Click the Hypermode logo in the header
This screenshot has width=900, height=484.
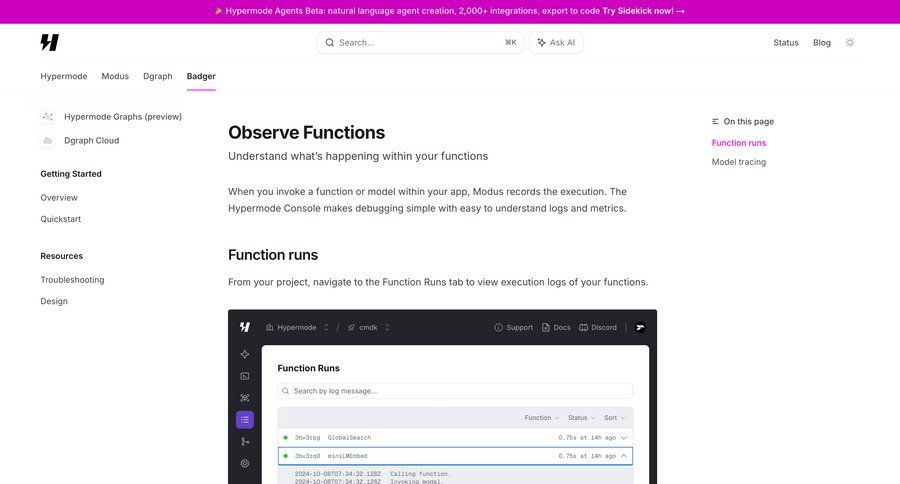point(49,42)
